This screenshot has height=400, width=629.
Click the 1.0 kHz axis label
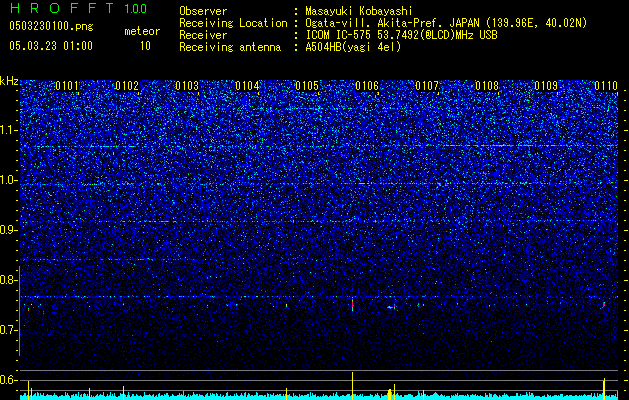[x=9, y=180]
